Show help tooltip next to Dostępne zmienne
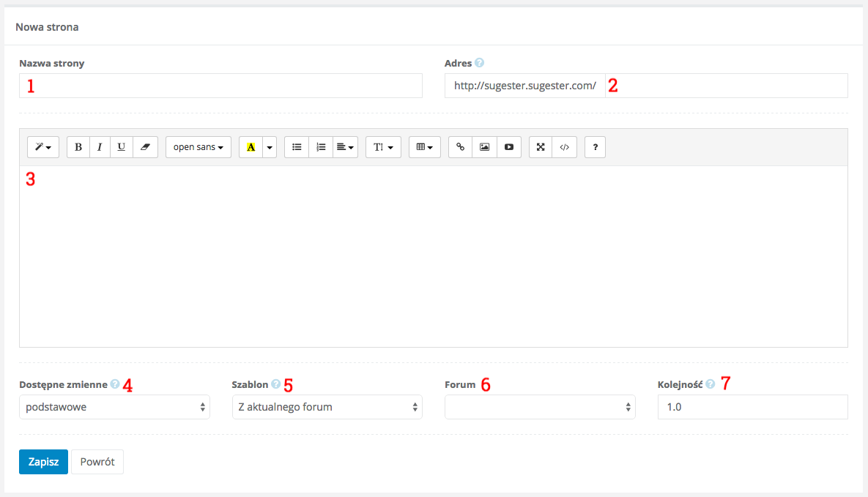This screenshot has width=868, height=497. pyautogui.click(x=114, y=384)
